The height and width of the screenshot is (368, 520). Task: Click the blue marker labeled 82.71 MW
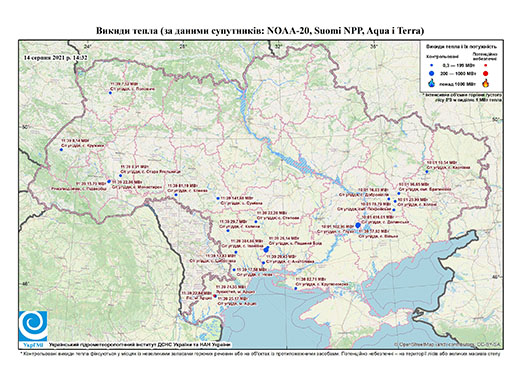coord(296,288)
